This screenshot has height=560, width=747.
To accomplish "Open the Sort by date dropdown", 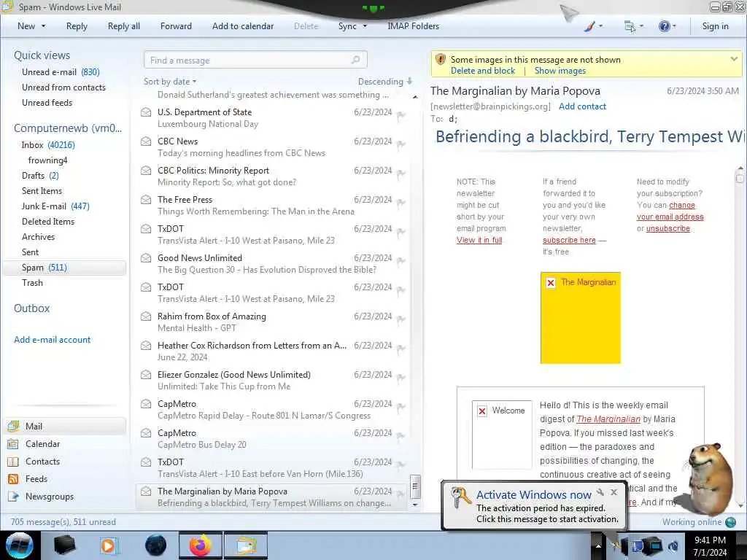I will pyautogui.click(x=170, y=82).
